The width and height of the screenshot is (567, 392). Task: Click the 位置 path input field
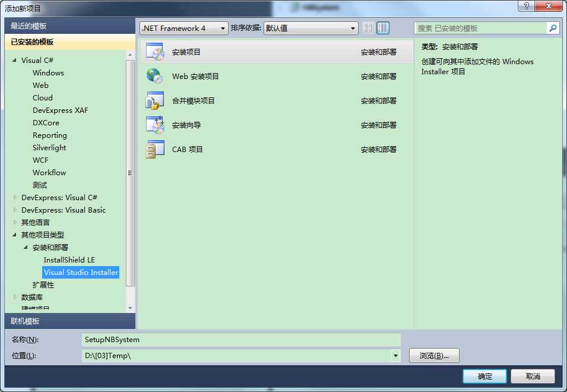[x=236, y=356]
